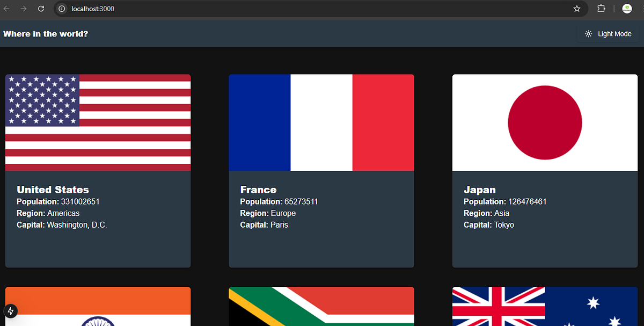Toggle the bookmark star for this page

point(577,9)
